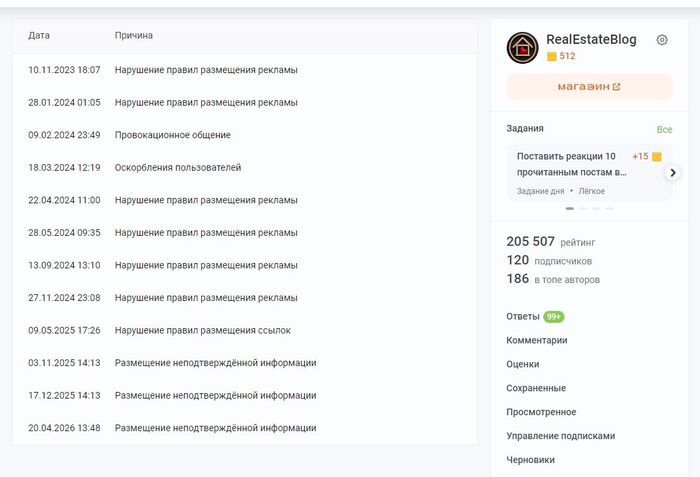The height and width of the screenshot is (477, 700).
Task: Show all tasks via Все link
Action: [x=664, y=130]
